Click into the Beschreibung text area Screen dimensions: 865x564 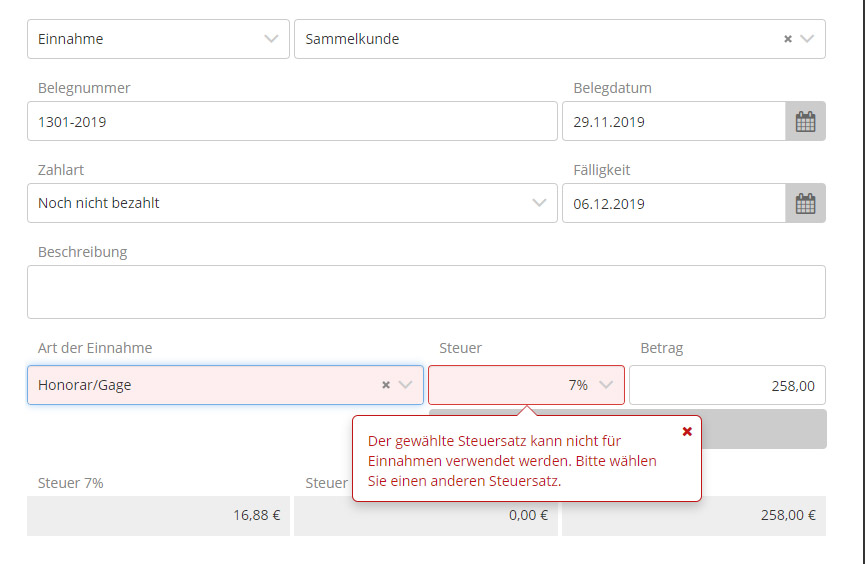[x=426, y=292]
